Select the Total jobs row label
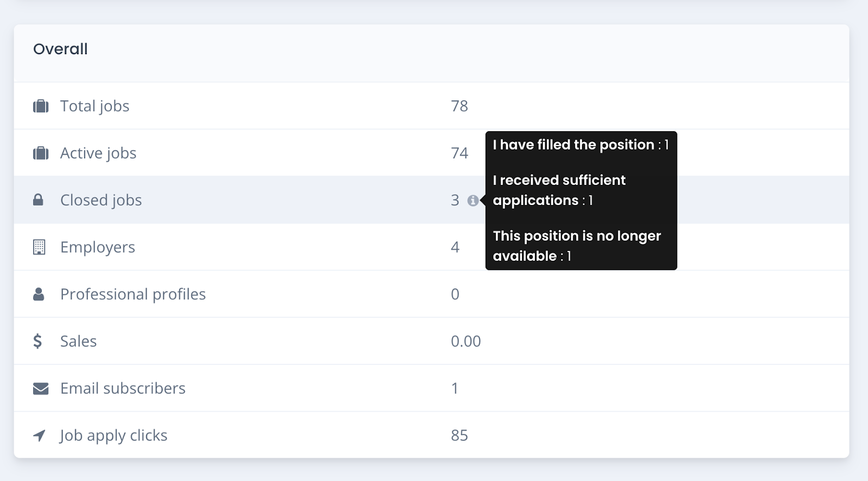Image resolution: width=868 pixels, height=481 pixels. (x=94, y=106)
